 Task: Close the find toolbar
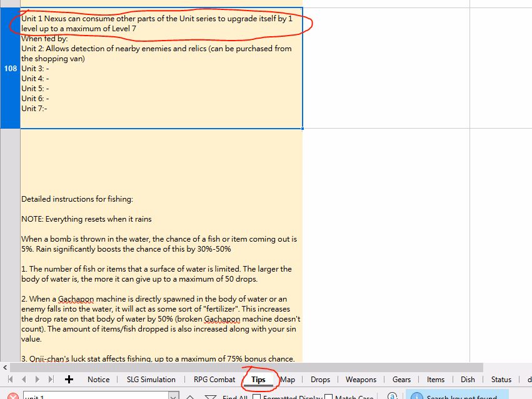click(x=13, y=397)
